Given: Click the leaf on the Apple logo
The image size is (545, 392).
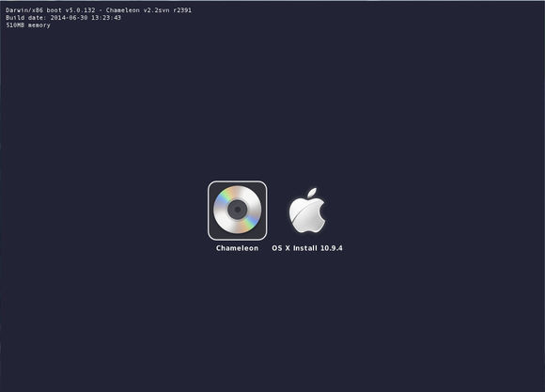Looking at the screenshot, I should 312,193.
